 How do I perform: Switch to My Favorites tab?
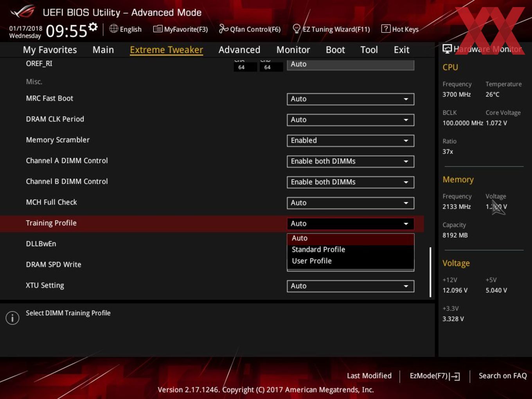(x=50, y=50)
